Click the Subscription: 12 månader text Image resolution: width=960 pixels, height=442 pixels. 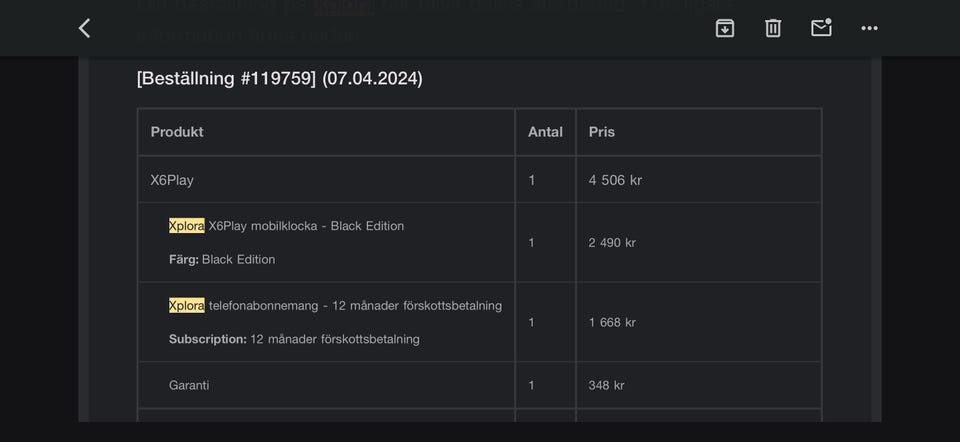pyautogui.click(x=294, y=339)
